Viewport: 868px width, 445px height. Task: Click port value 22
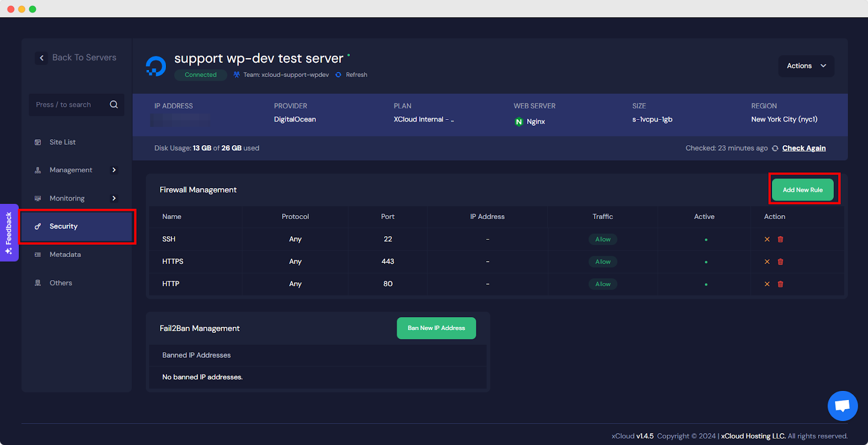[388, 239]
